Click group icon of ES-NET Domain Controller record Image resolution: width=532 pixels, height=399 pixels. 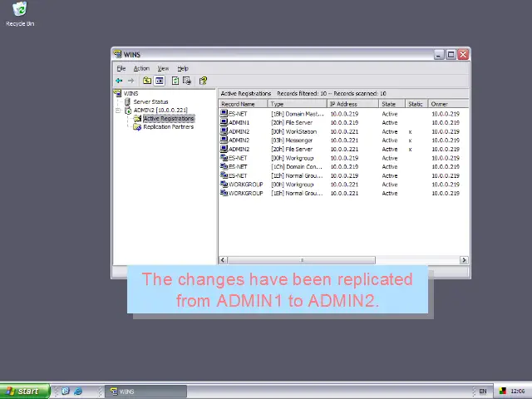coord(224,166)
